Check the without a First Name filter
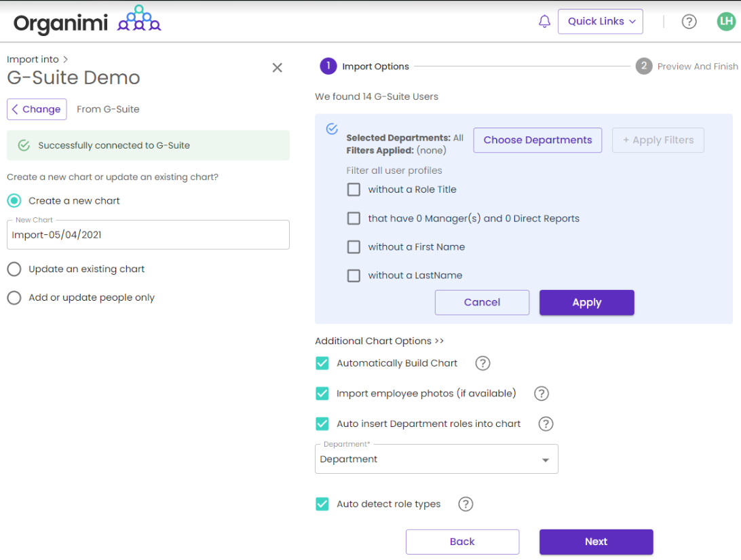741x560 pixels. click(x=354, y=247)
